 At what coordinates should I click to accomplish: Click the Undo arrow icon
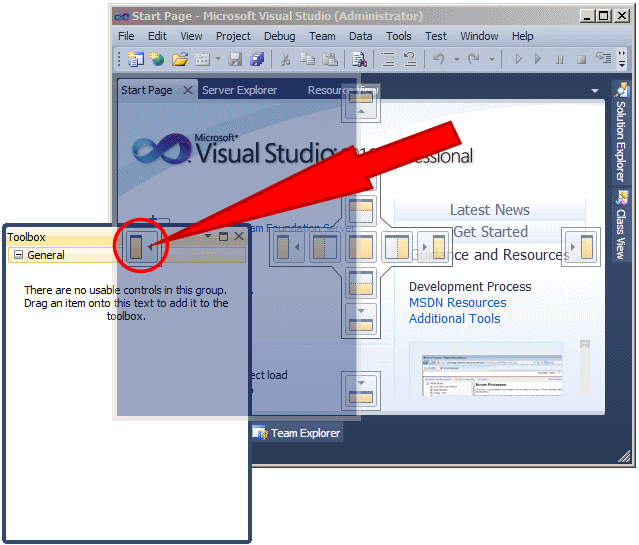click(438, 59)
